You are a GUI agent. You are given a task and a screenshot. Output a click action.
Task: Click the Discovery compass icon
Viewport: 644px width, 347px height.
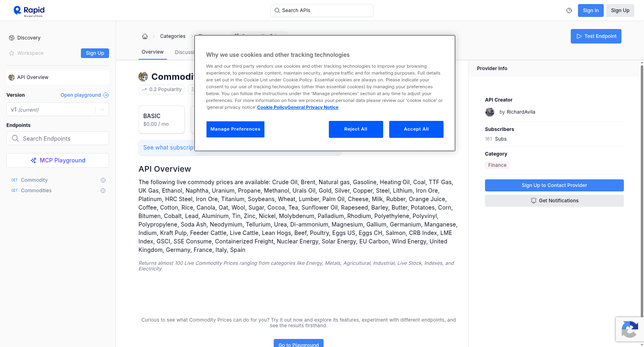click(12, 38)
